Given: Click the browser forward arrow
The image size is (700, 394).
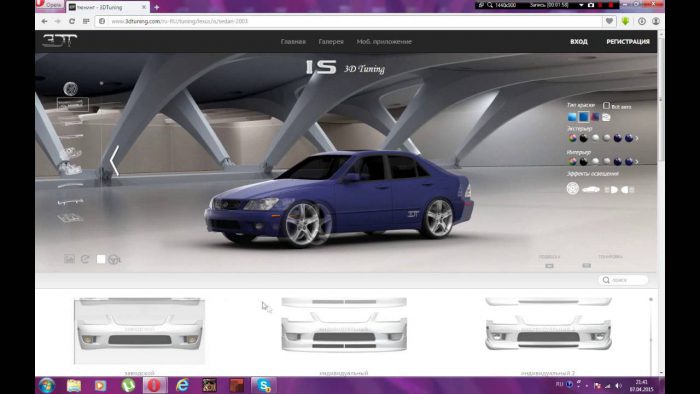Looking at the screenshot, I should (x=58, y=21).
